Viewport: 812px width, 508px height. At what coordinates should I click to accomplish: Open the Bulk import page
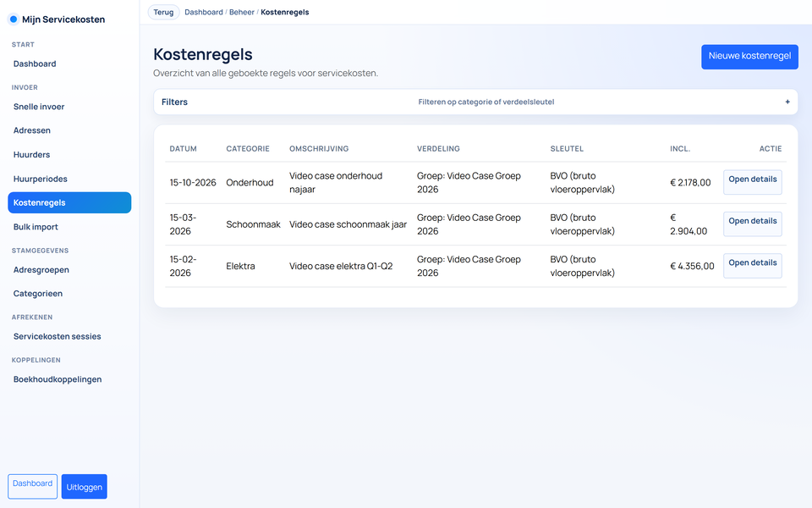tap(35, 227)
